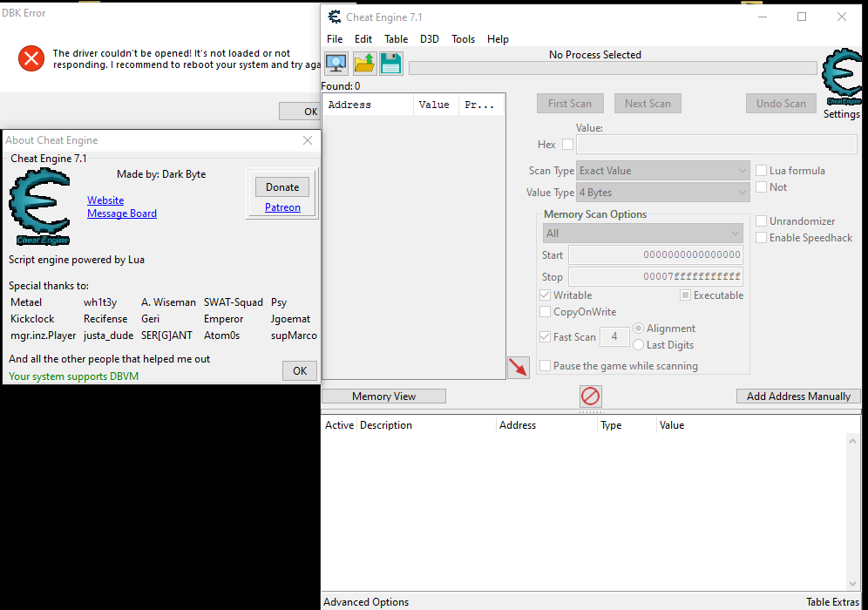Image resolution: width=868 pixels, height=610 pixels.
Task: Close the About Cheat Engine dialog
Action: pyautogui.click(x=308, y=140)
